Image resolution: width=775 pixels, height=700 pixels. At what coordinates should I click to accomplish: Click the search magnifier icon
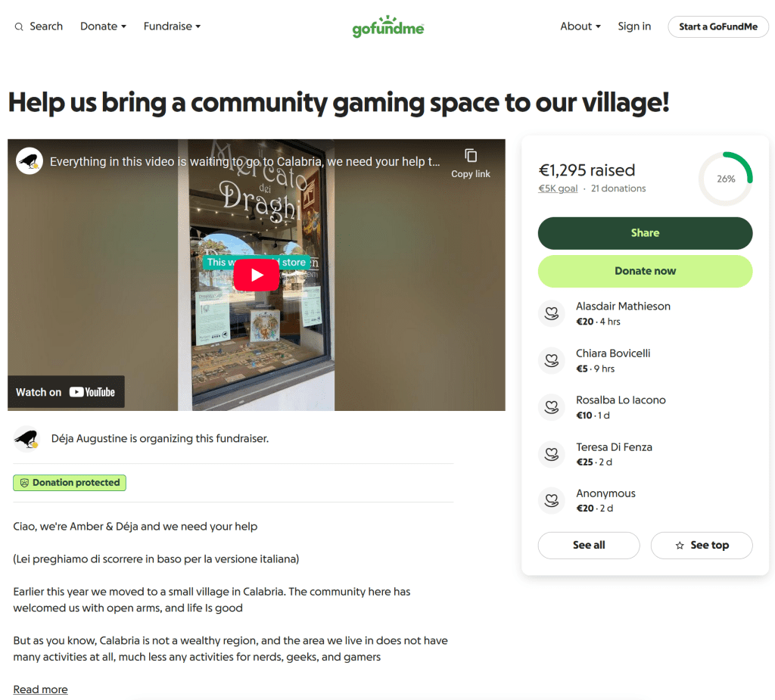point(19,26)
